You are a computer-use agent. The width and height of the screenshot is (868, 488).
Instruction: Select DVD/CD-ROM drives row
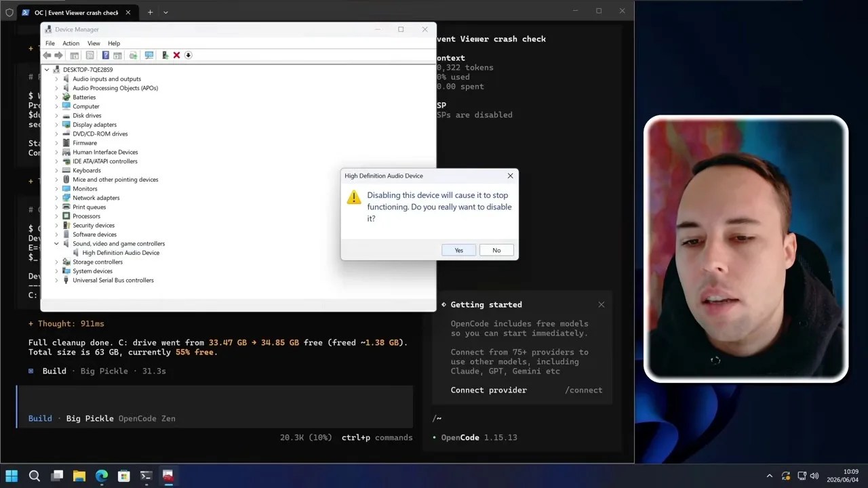[100, 134]
